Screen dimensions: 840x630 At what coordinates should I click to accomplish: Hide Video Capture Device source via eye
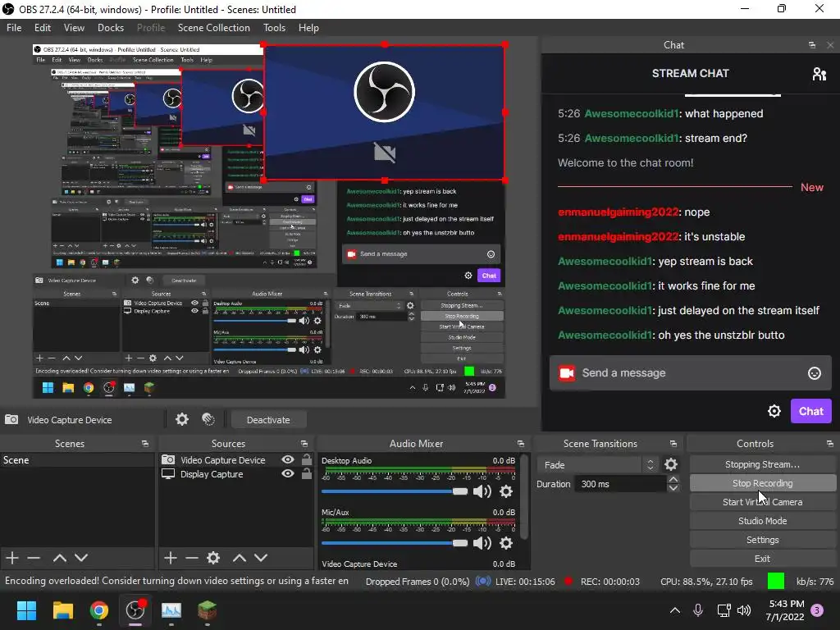pyautogui.click(x=288, y=459)
